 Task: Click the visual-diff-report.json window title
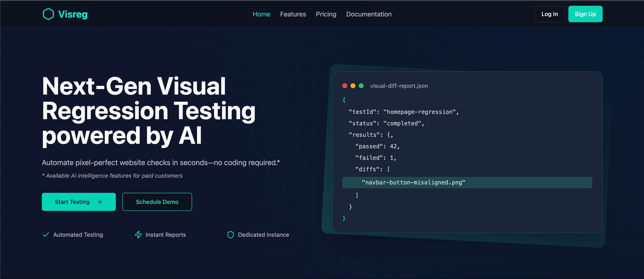(398, 86)
